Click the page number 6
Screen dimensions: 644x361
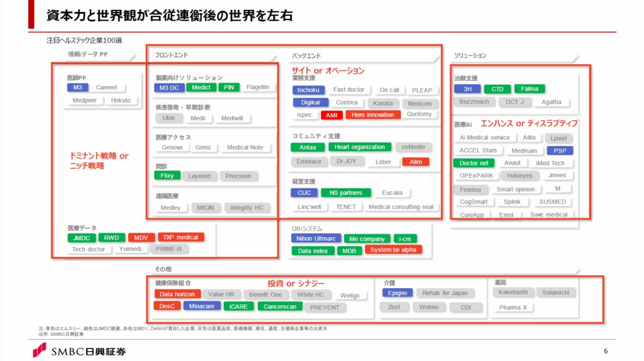tap(606, 350)
